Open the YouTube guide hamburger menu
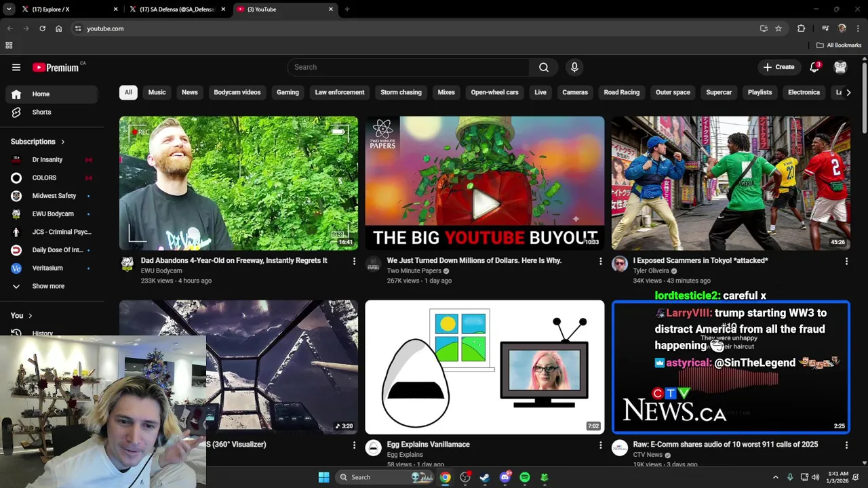The image size is (868, 488). pyautogui.click(x=16, y=67)
